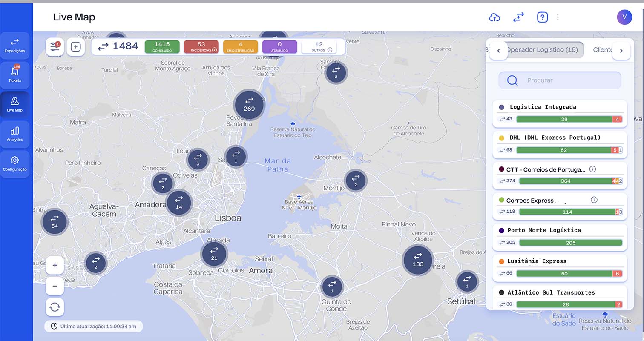Viewport: 644px width, 341px height.
Task: View the DHL Express Portugal progress bar
Action: [x=569, y=150]
